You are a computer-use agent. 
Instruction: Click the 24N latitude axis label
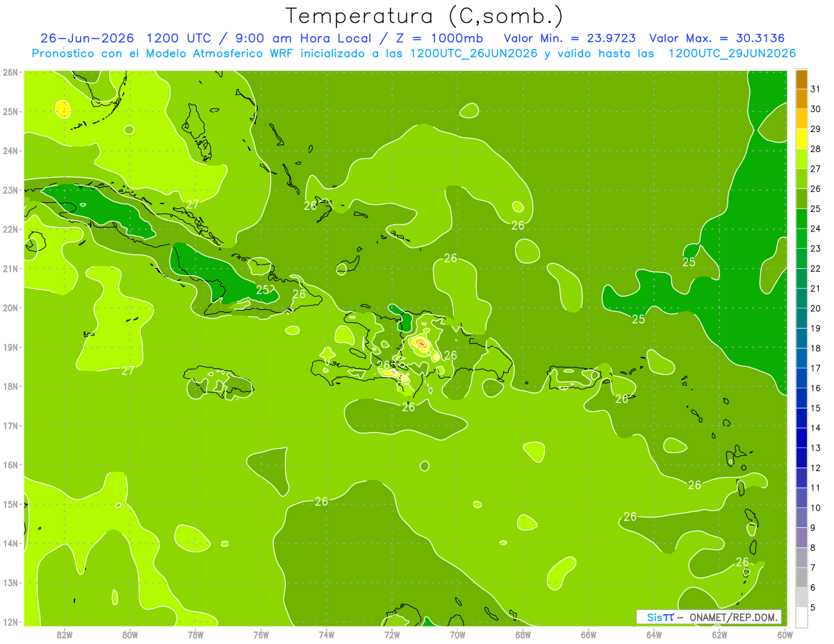10,151
